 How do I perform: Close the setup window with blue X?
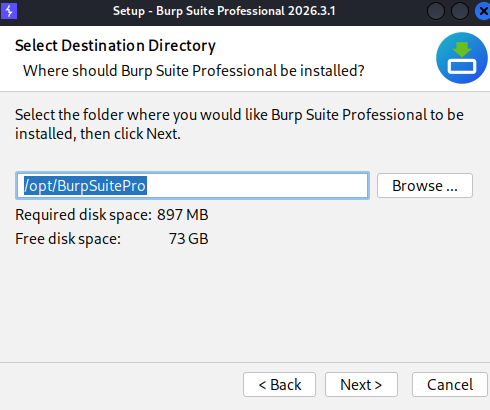tap(483, 11)
